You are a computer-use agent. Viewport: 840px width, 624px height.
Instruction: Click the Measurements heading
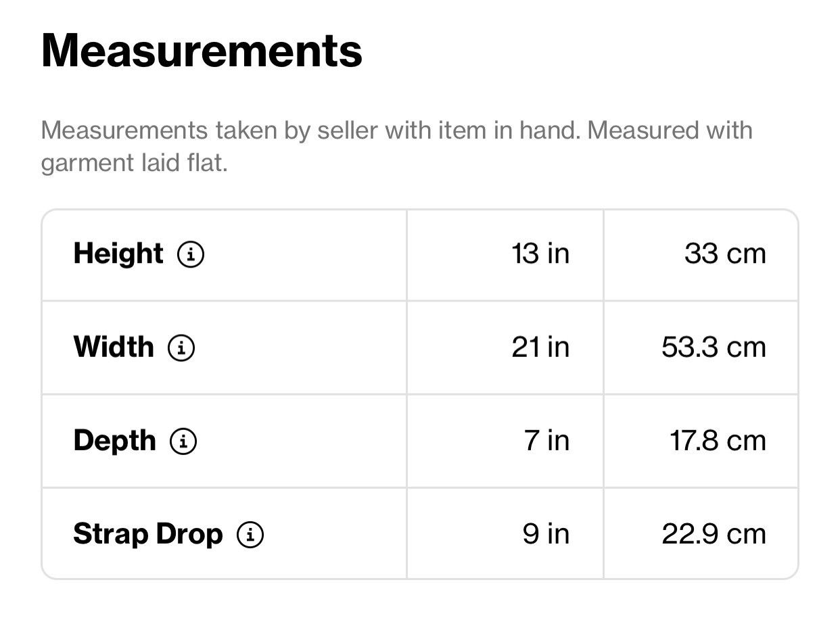pos(202,51)
